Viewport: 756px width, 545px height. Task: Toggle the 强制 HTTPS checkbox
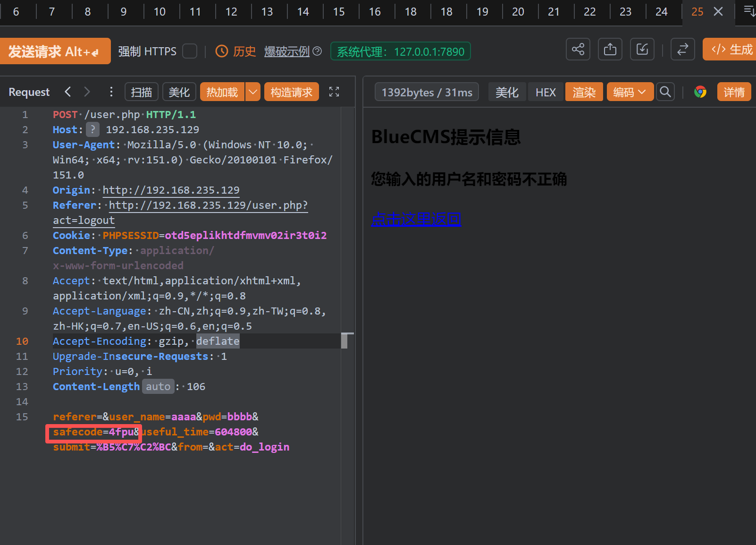190,51
